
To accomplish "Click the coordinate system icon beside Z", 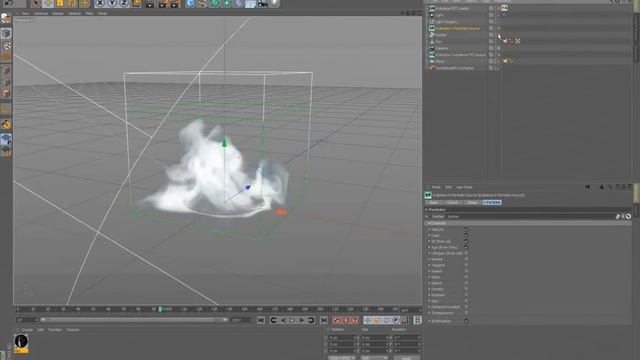I will [137, 4].
